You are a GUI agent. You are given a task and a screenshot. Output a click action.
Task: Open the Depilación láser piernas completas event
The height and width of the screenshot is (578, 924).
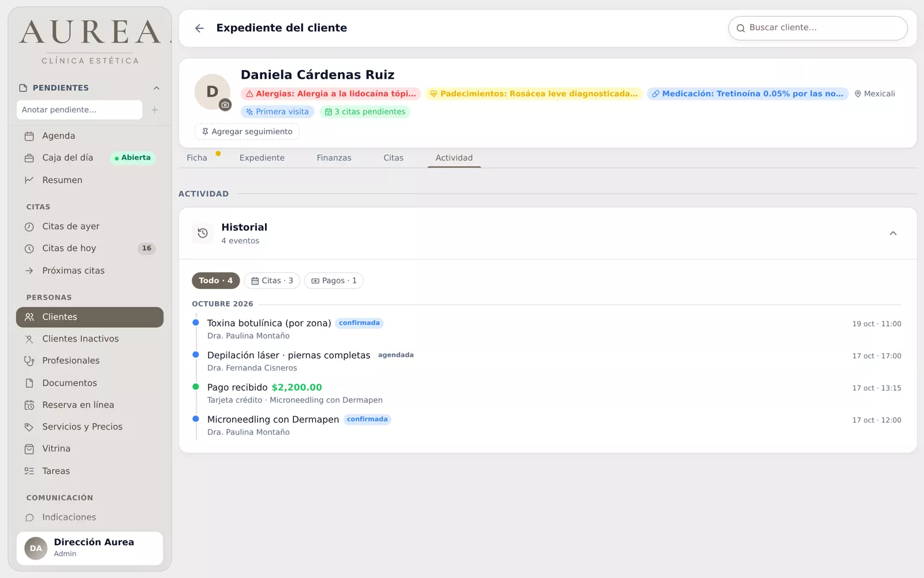point(546,361)
